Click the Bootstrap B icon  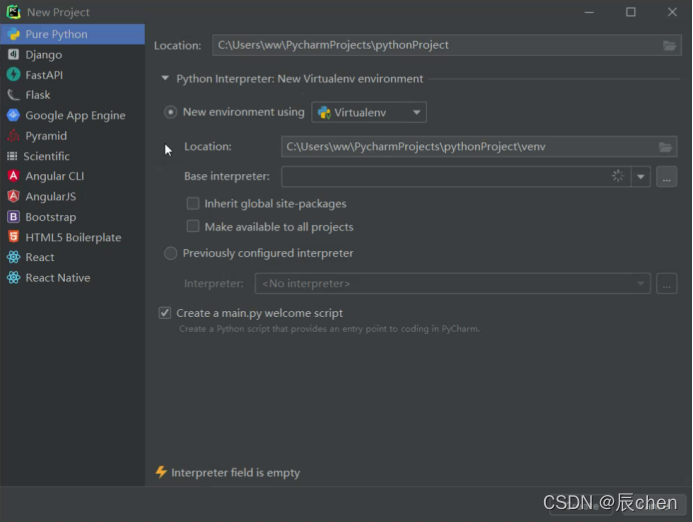(13, 217)
